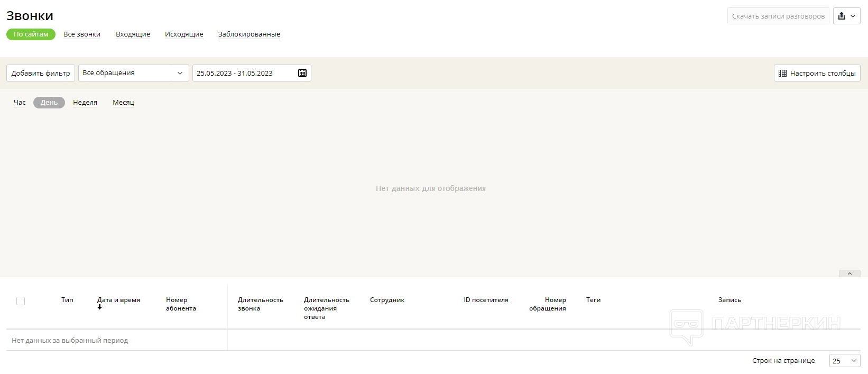Collapse the chart panel with chevron
Image resolution: width=868 pixels, height=374 pixels.
coord(849,273)
